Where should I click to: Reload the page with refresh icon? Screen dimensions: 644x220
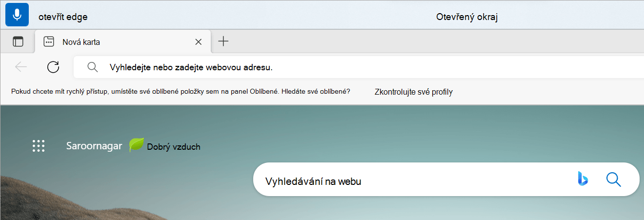click(x=53, y=67)
